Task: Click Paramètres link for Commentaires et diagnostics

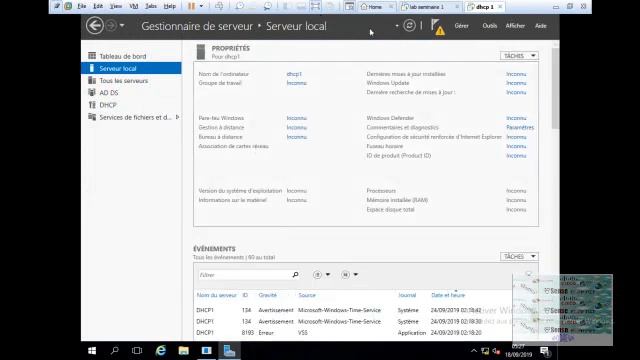Action: (x=520, y=127)
